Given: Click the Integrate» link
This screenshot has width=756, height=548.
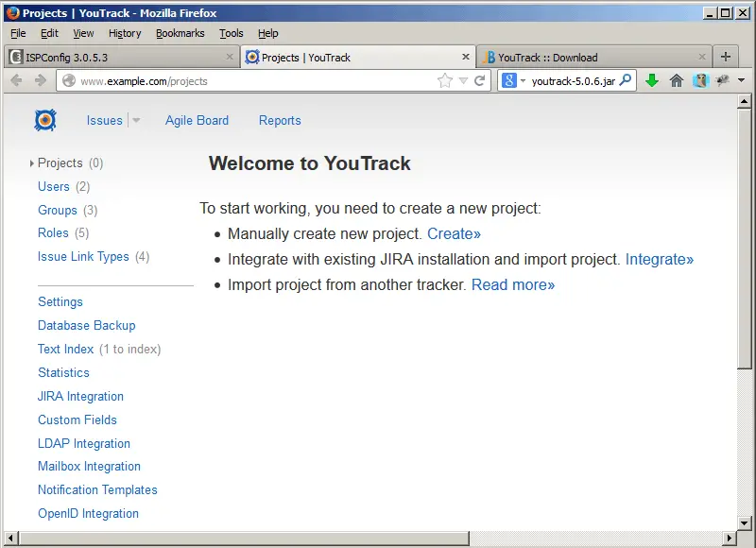Looking at the screenshot, I should (660, 259).
